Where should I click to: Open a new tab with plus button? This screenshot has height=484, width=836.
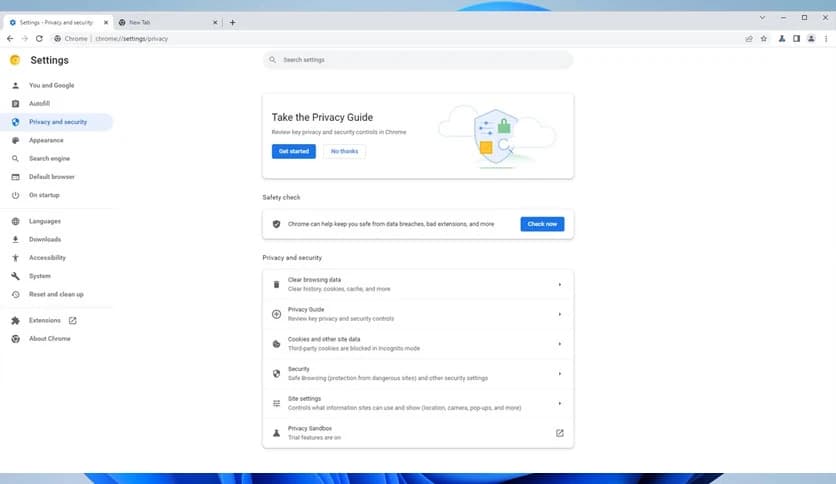[232, 22]
